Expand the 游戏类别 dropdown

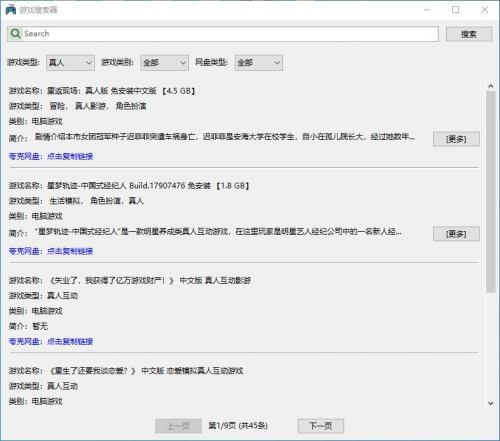pyautogui.click(x=164, y=63)
